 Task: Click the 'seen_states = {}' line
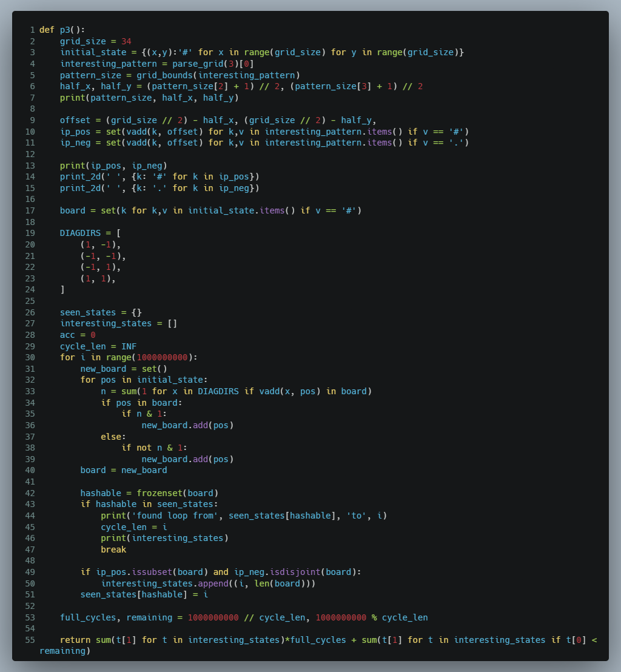tap(101, 312)
